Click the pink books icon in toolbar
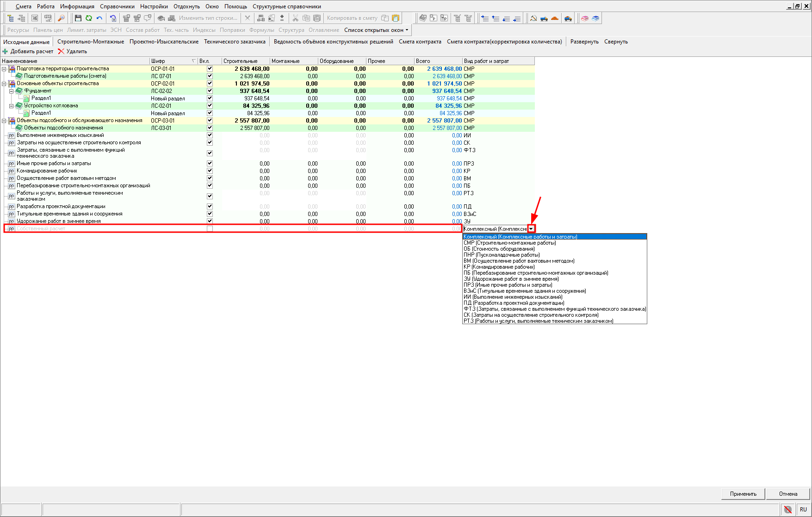This screenshot has width=812, height=517. click(x=585, y=18)
